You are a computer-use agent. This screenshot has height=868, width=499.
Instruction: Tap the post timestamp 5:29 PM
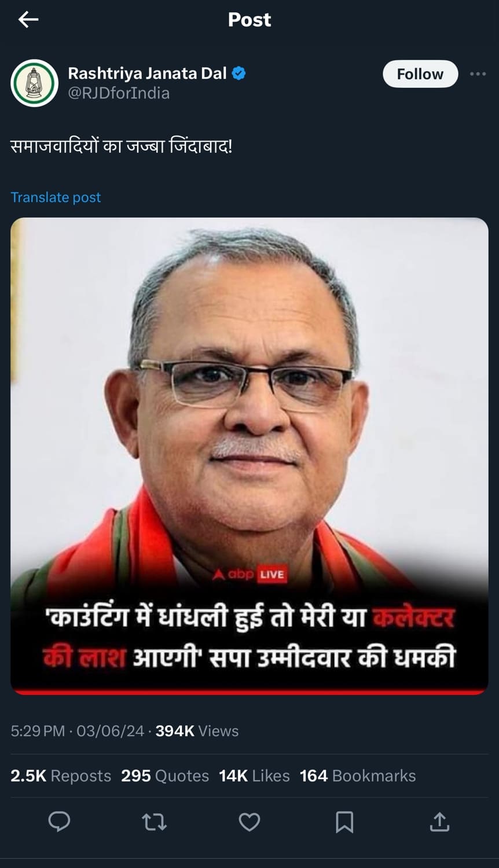[38, 731]
